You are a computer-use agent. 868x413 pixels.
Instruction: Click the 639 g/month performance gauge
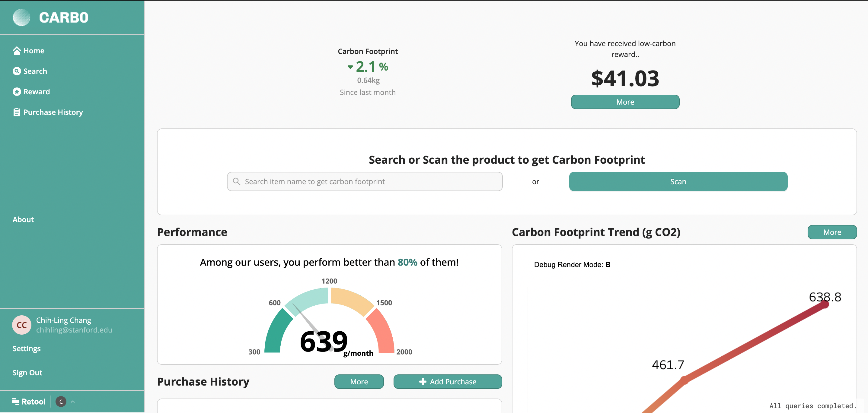click(x=329, y=323)
